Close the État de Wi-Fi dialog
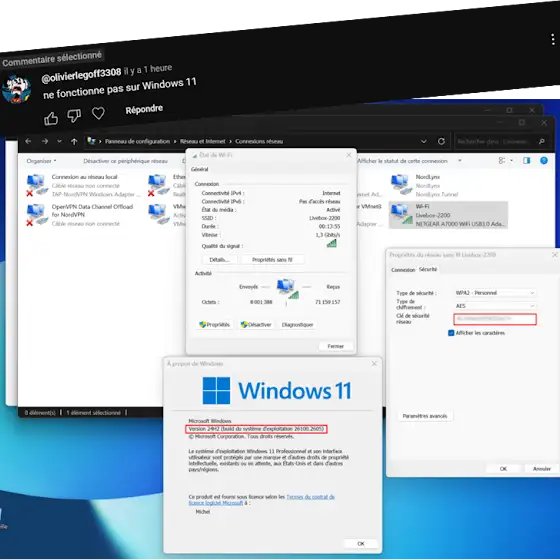Viewport: 560px width, 560px height. pos(349,155)
